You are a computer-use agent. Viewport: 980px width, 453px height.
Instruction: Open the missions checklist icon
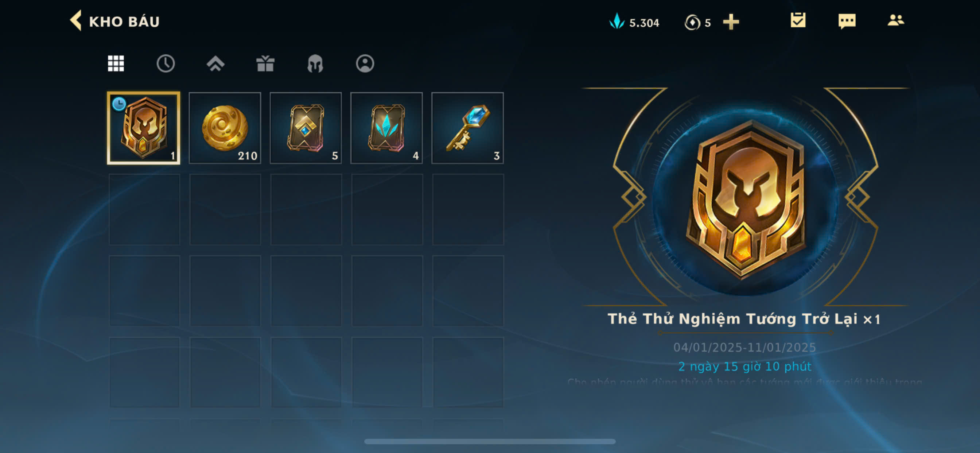click(x=798, y=20)
